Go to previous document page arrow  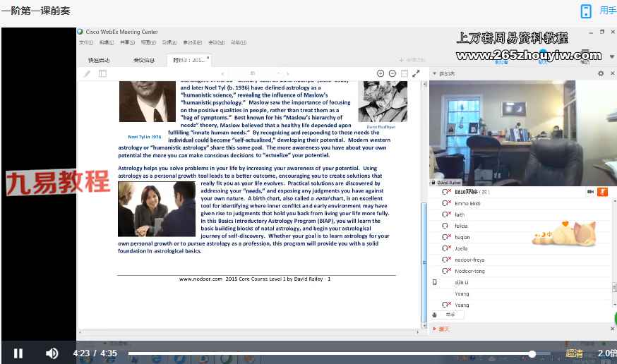[x=222, y=73]
